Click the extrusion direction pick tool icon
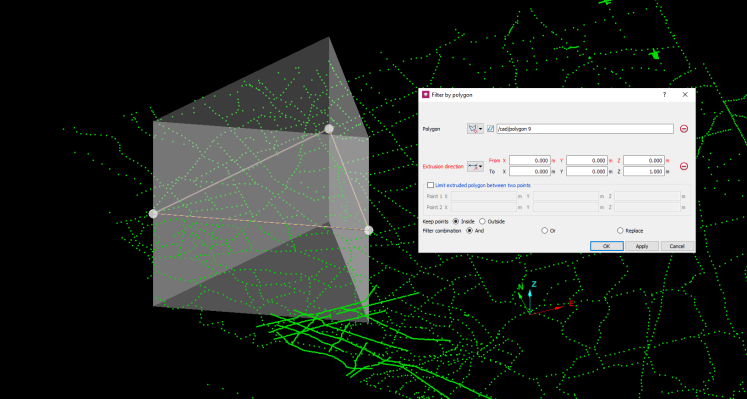The image size is (747, 399). [472, 166]
